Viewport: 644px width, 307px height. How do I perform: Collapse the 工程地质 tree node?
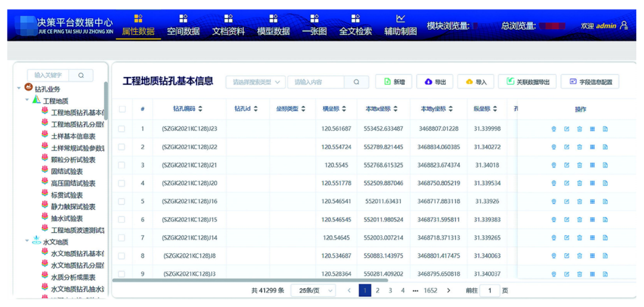tap(27, 100)
